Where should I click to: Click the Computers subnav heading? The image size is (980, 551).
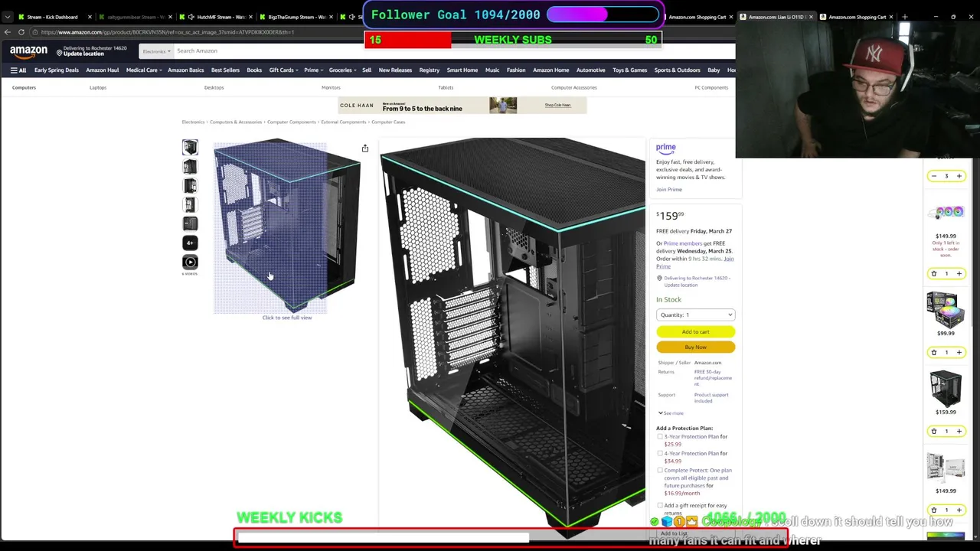pyautogui.click(x=24, y=88)
